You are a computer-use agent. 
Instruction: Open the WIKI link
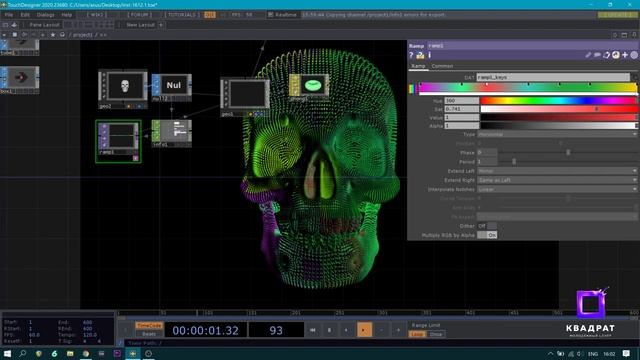tap(97, 15)
